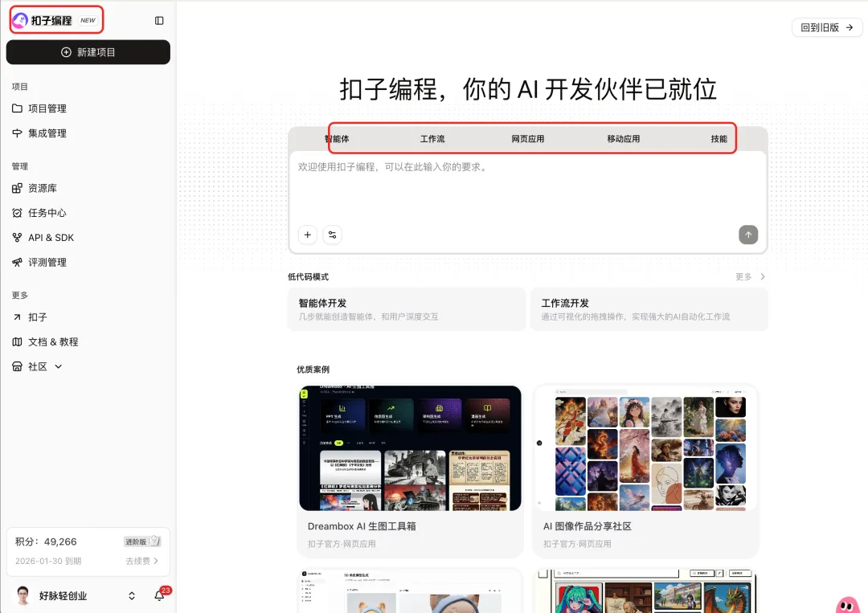Click the alarm clock icon beside 任务中心
Image resolution: width=868 pixels, height=613 pixels.
coord(17,213)
